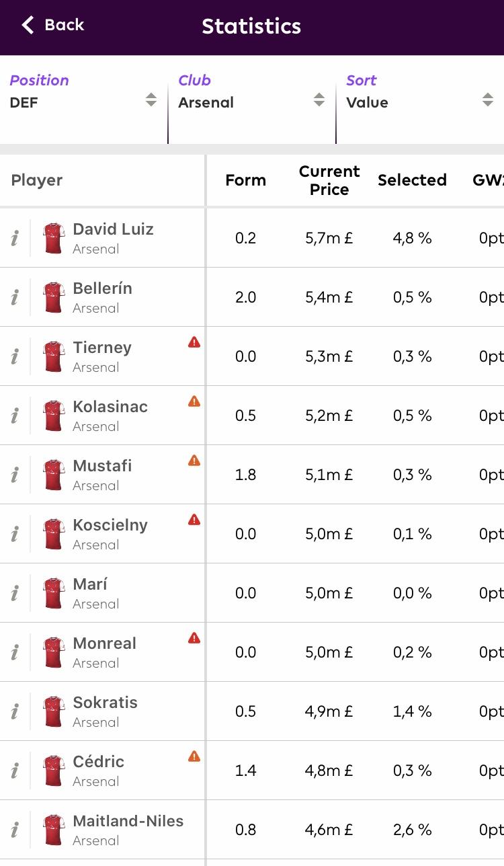Open the Position filter dropdown
This screenshot has height=866, width=504.
83,100
